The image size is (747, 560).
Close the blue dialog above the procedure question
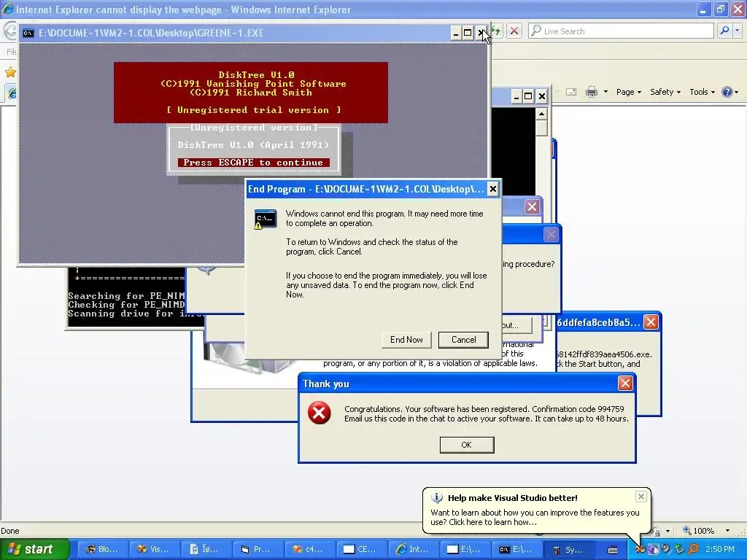coord(532,206)
